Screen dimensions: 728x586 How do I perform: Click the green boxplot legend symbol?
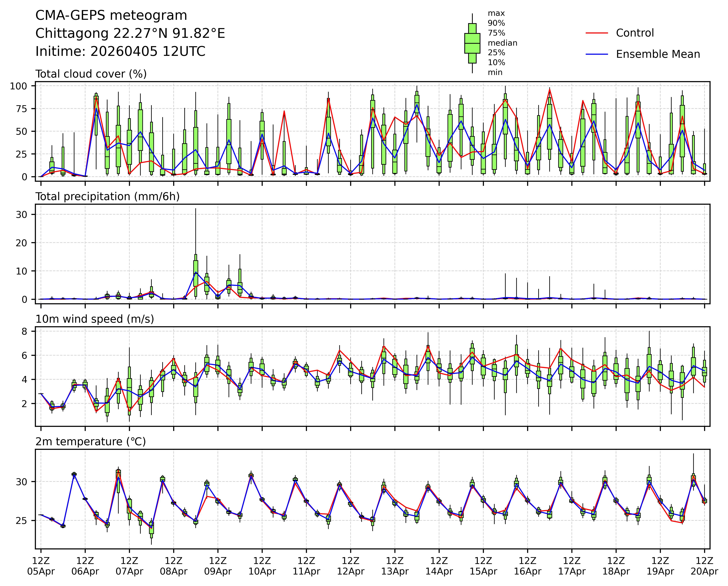point(472,43)
